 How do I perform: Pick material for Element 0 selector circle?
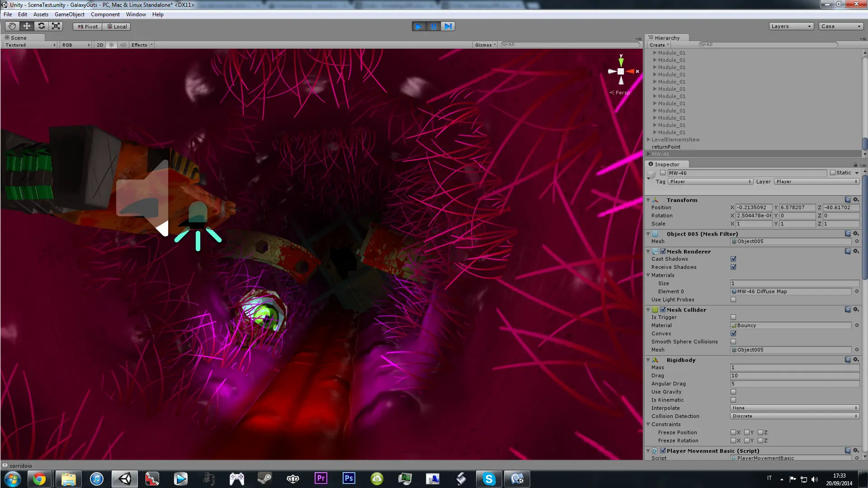857,291
